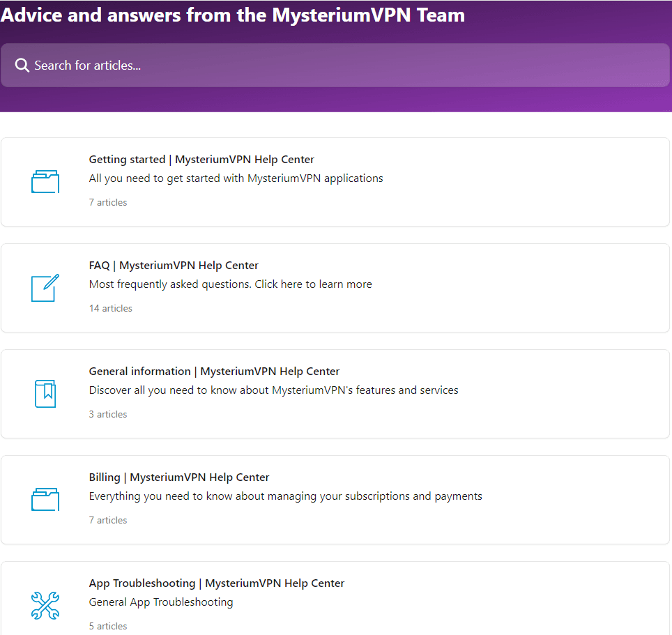Click the App Troubleshooting wrench icon

[x=45, y=606]
